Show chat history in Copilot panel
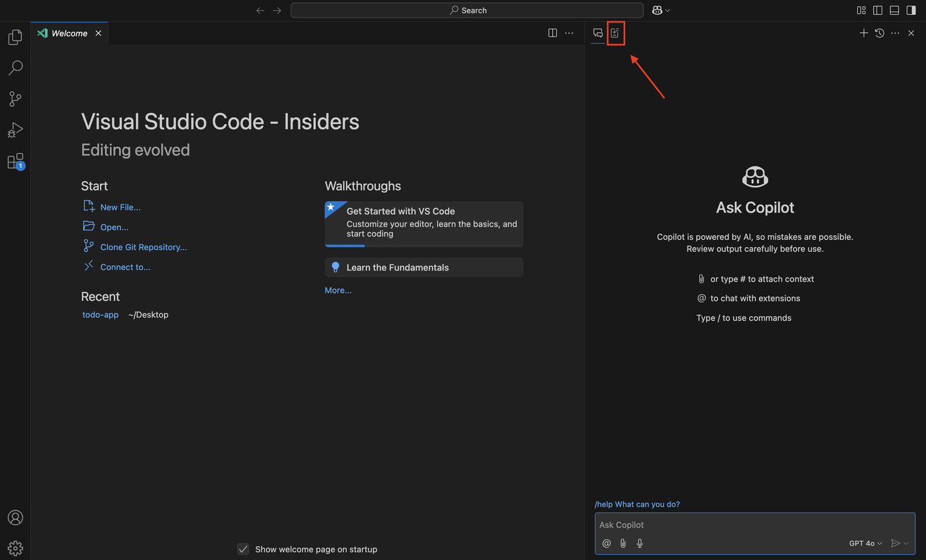 click(880, 33)
